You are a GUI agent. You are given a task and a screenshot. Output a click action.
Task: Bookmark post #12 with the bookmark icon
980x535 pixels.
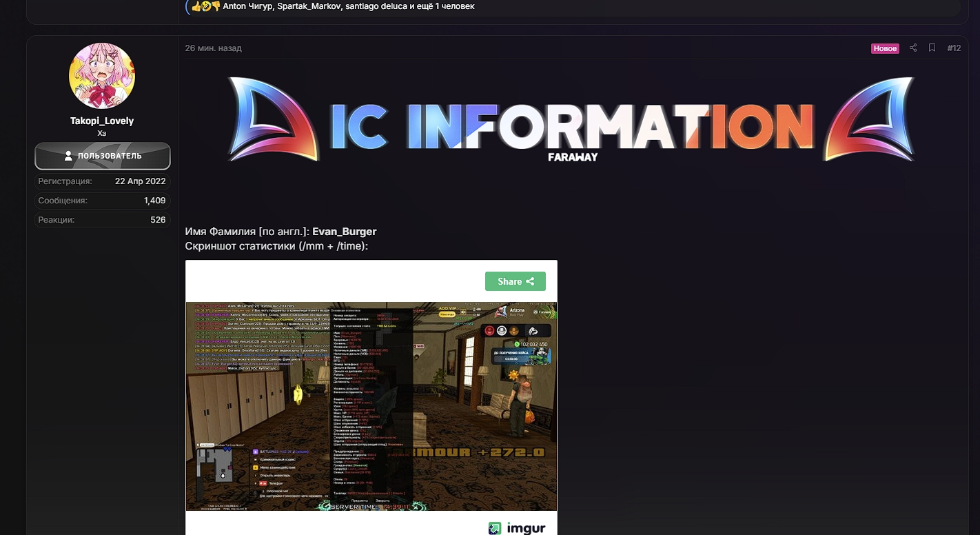click(x=932, y=48)
